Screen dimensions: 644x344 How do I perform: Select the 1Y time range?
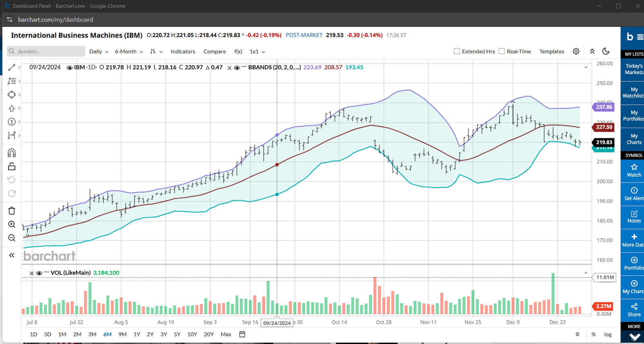[x=137, y=334]
